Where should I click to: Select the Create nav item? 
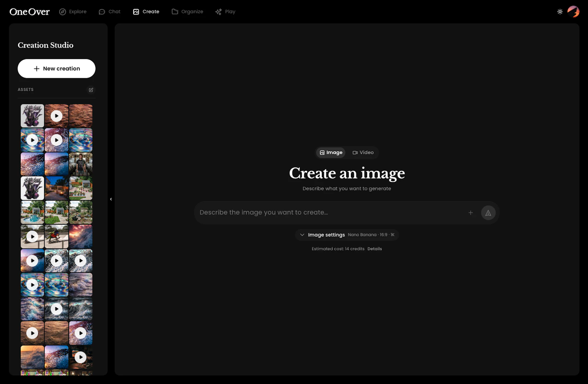pos(146,12)
